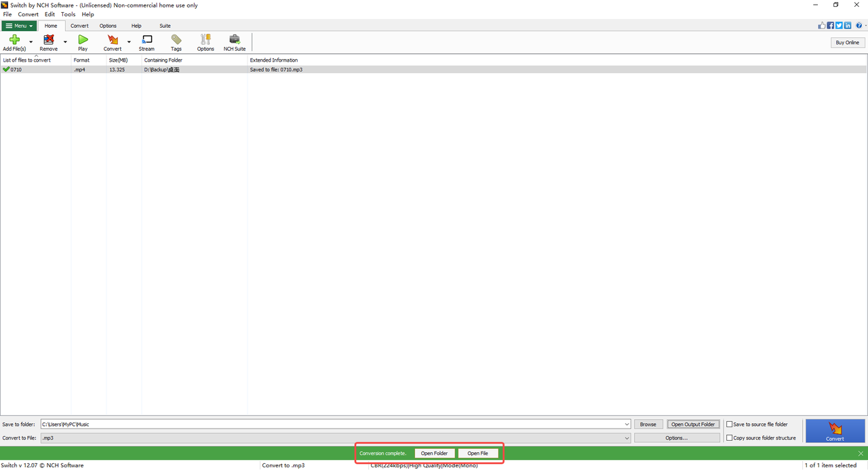Click the Browse button
868x470 pixels.
[648, 425]
